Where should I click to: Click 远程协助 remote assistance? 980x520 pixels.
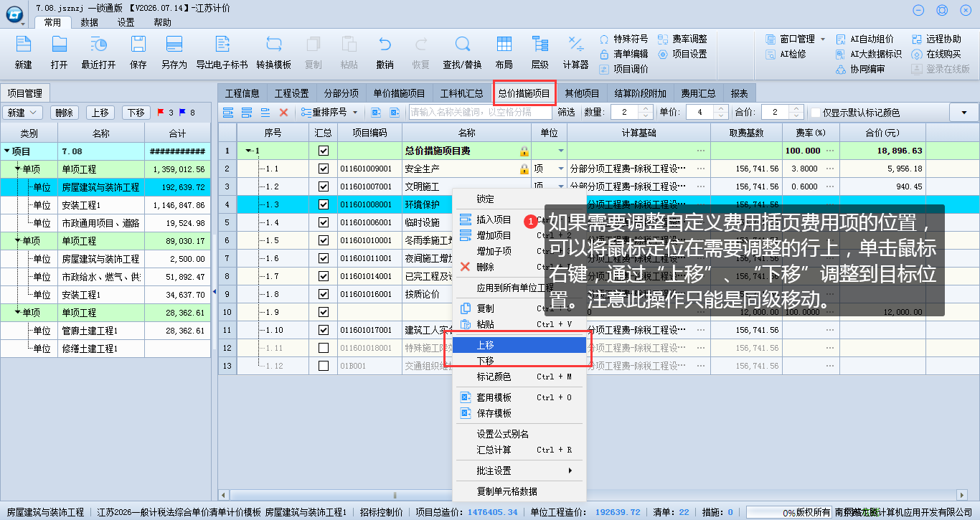click(x=936, y=39)
